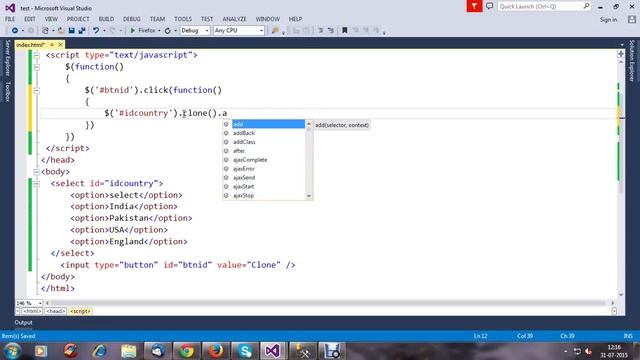Start debugging with the Firefox play button
This screenshot has width=640, height=360.
click(x=133, y=31)
